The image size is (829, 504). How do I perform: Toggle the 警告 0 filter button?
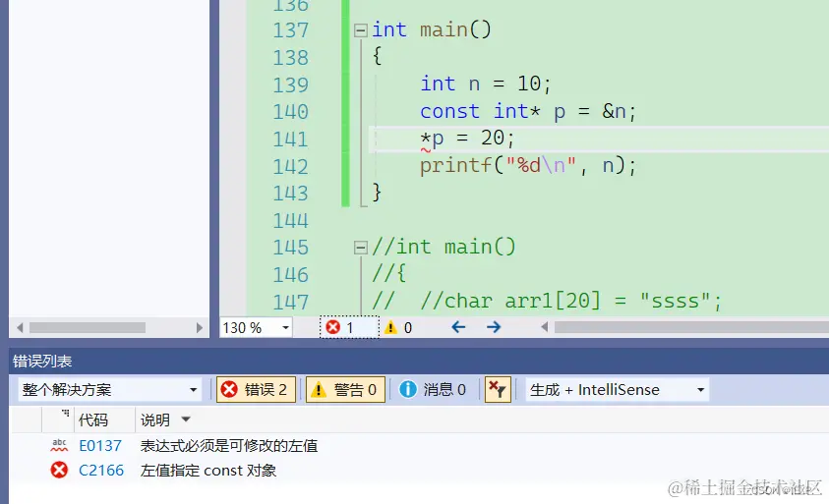coord(345,390)
